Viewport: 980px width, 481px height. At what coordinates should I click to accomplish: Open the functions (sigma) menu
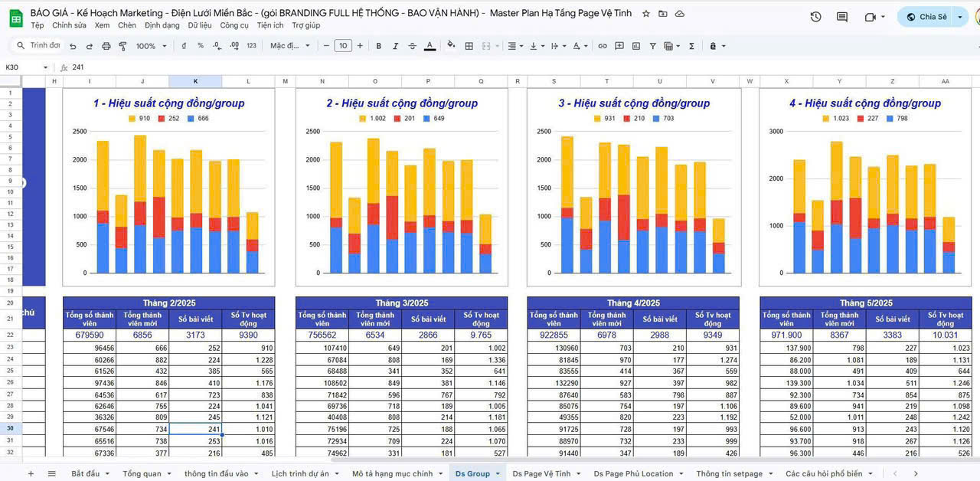click(x=691, y=46)
